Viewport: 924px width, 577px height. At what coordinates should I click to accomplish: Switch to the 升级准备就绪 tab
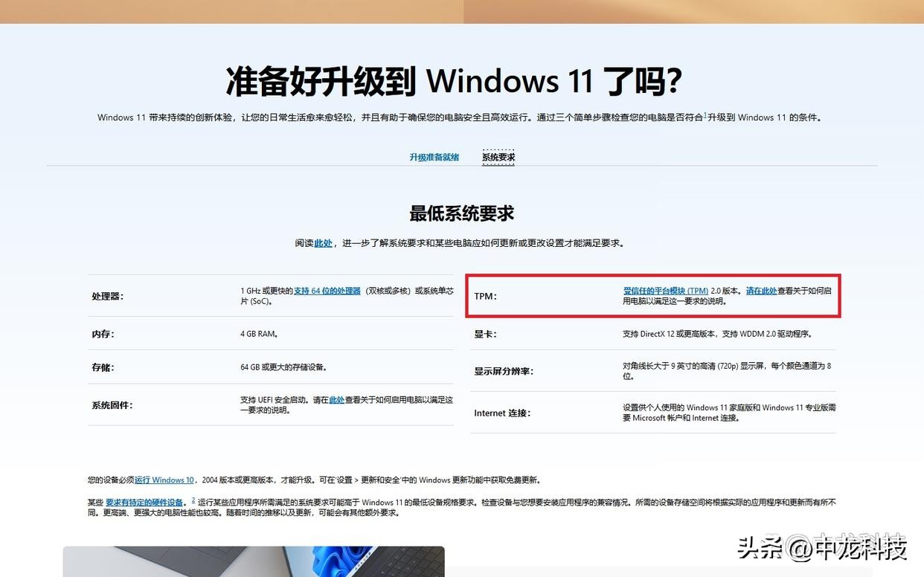[x=434, y=157]
